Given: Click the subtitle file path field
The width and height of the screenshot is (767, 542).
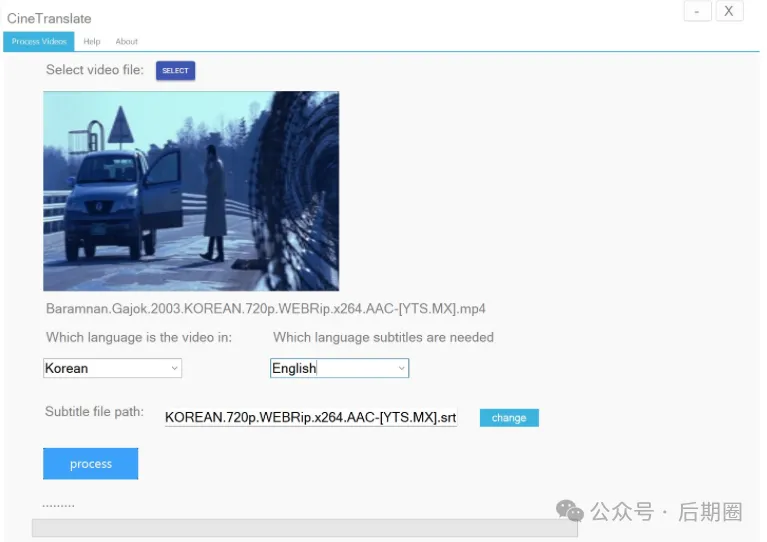Looking at the screenshot, I should [x=311, y=417].
